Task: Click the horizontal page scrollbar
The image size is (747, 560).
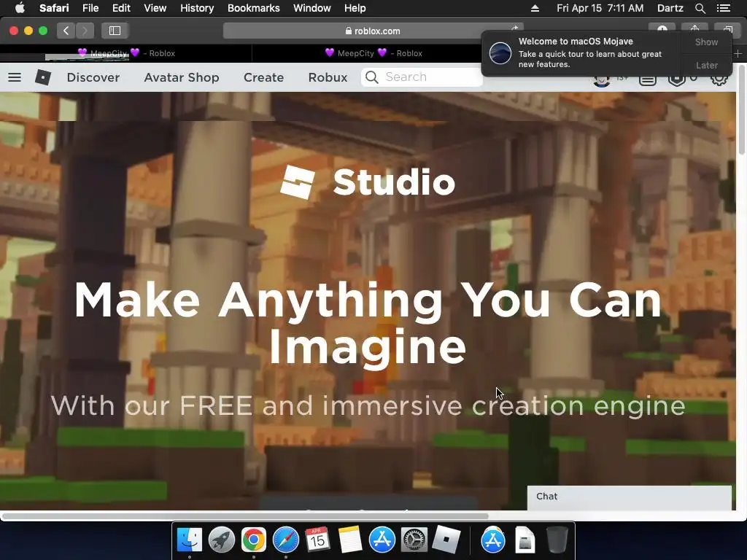Action: tap(245, 516)
